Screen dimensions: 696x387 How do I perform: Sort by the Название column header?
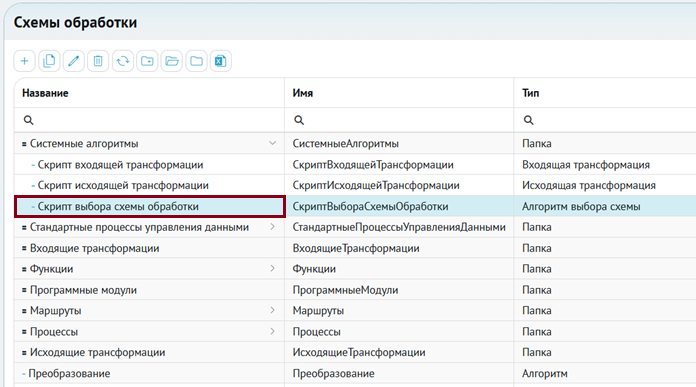pos(45,93)
